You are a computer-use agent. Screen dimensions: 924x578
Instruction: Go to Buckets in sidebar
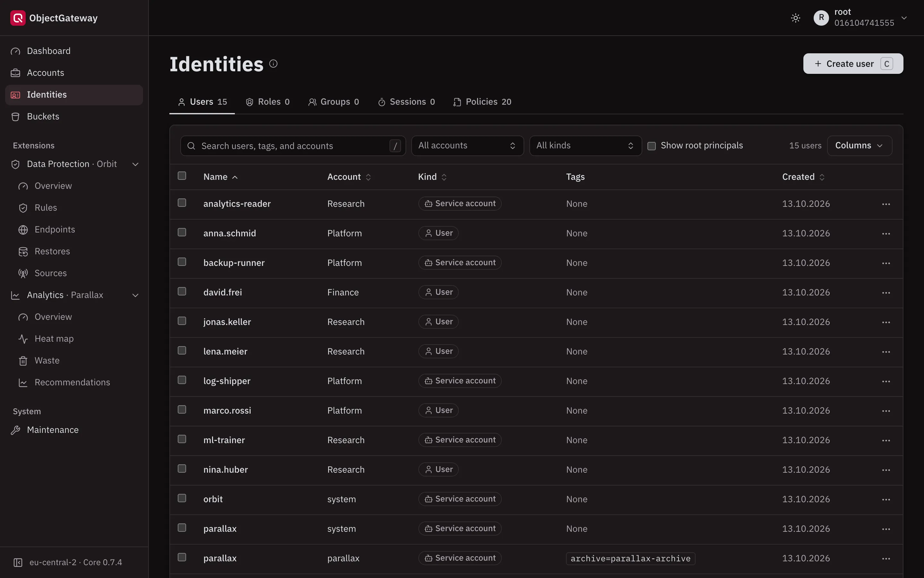(74, 117)
